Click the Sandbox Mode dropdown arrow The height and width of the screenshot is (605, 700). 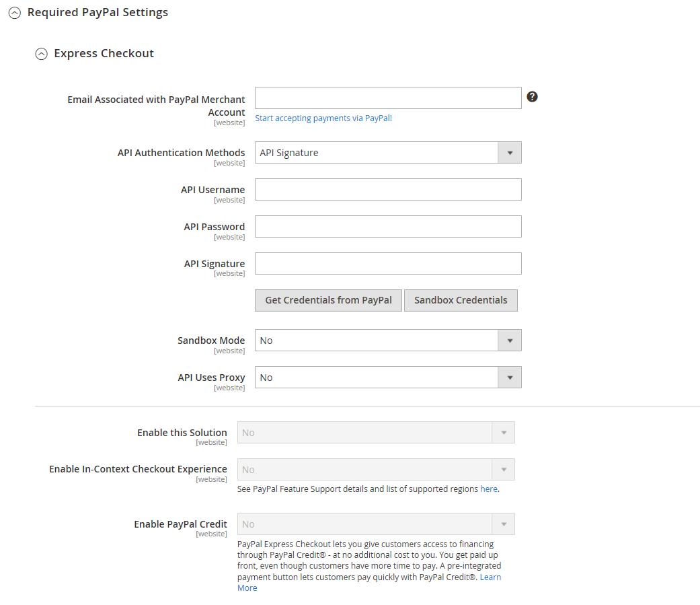pyautogui.click(x=511, y=340)
